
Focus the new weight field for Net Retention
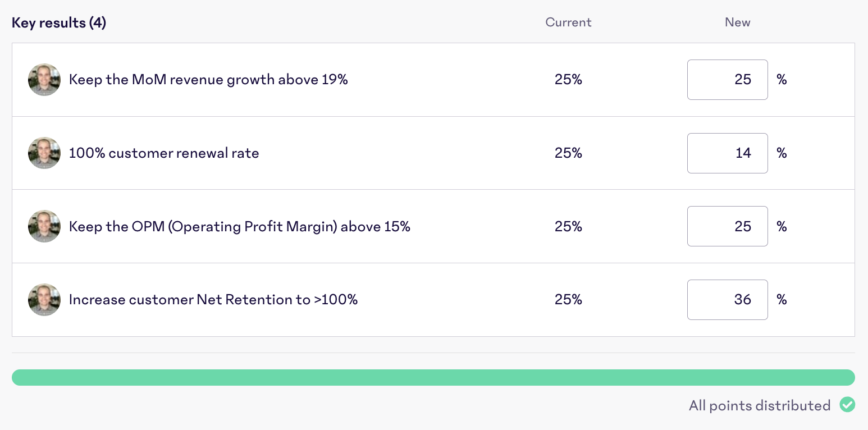click(x=727, y=300)
